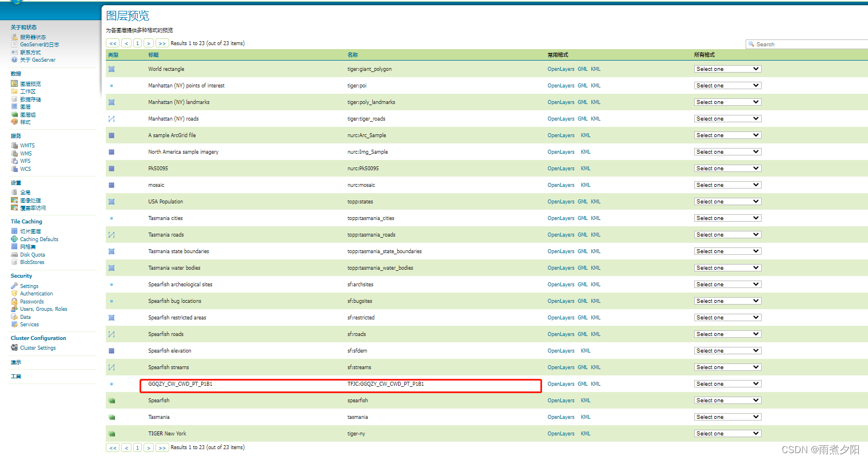
Task: Click the styles icon in the data section
Action: (14, 122)
